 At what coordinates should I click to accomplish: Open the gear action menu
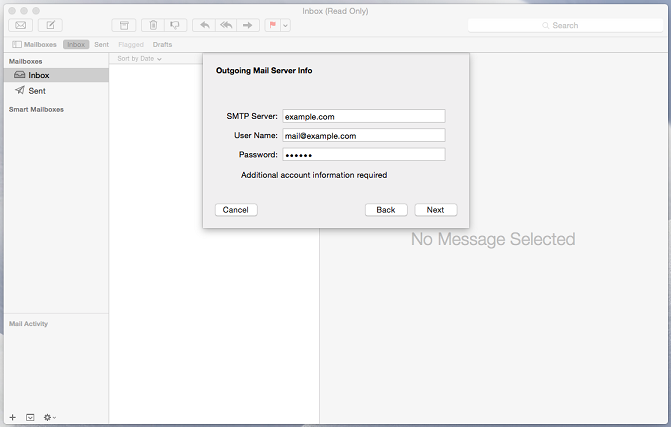[x=49, y=416]
